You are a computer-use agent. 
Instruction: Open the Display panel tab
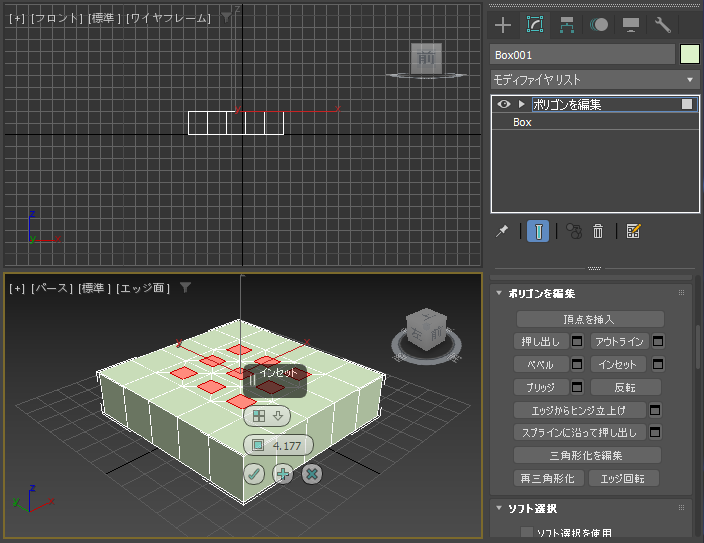[631, 25]
